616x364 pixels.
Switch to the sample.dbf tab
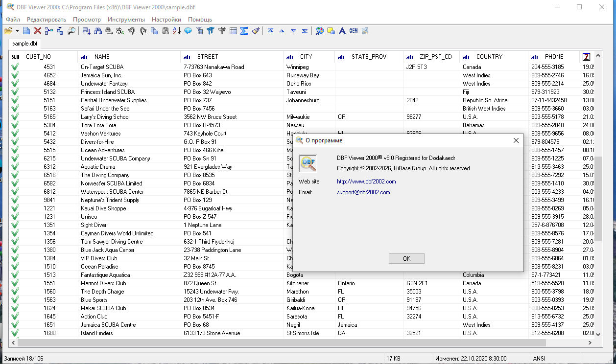click(x=25, y=44)
